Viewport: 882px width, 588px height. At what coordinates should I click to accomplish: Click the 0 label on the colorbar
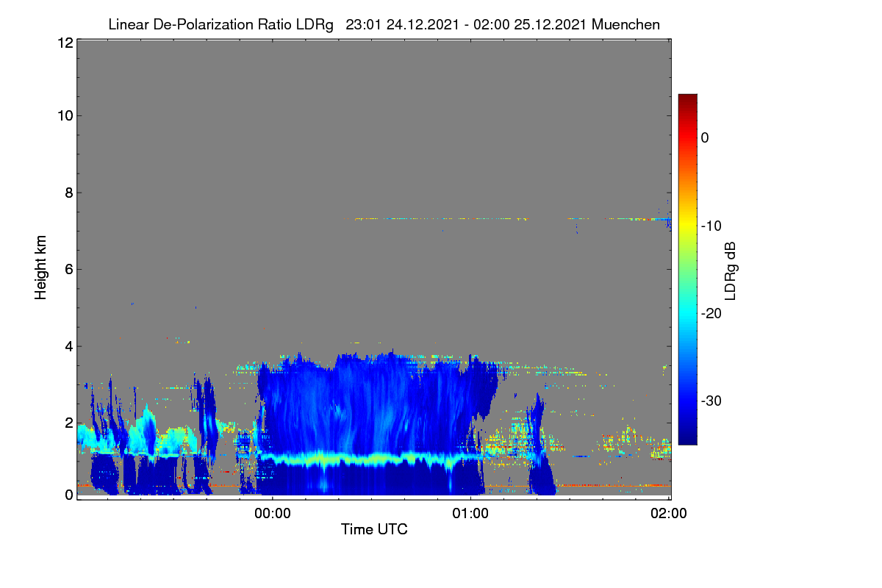(705, 137)
